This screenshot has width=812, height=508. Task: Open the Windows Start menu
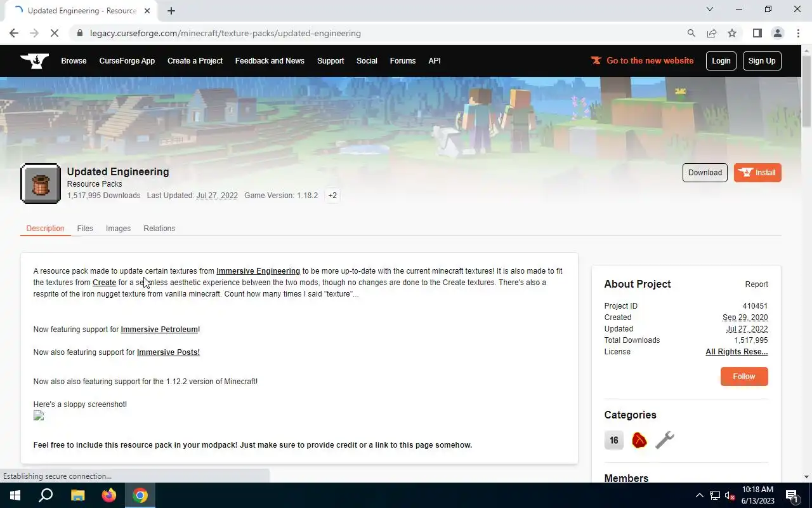tap(15, 495)
